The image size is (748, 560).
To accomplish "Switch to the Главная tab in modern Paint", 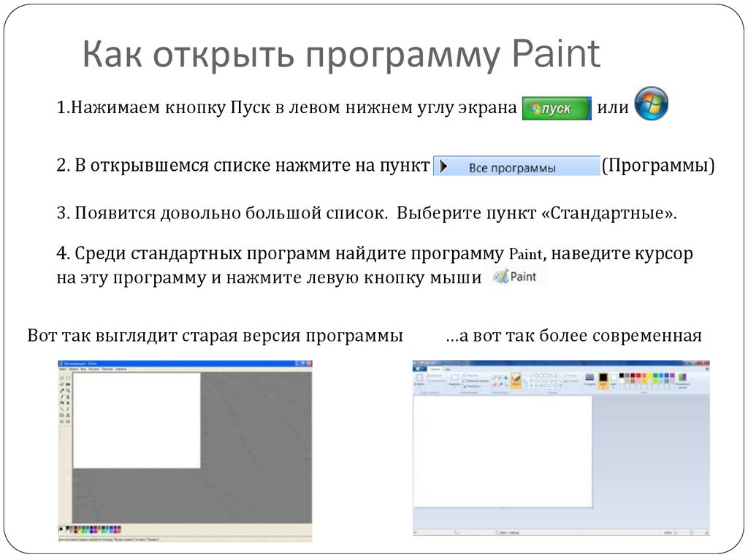I will (x=435, y=369).
